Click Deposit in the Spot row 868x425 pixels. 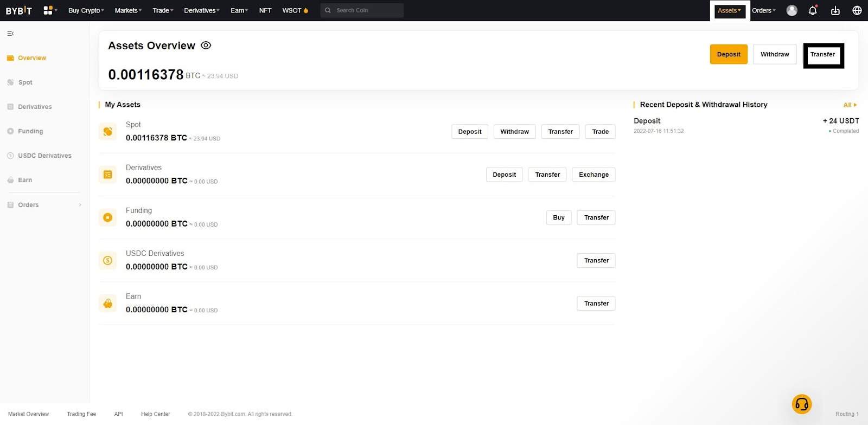coord(470,132)
